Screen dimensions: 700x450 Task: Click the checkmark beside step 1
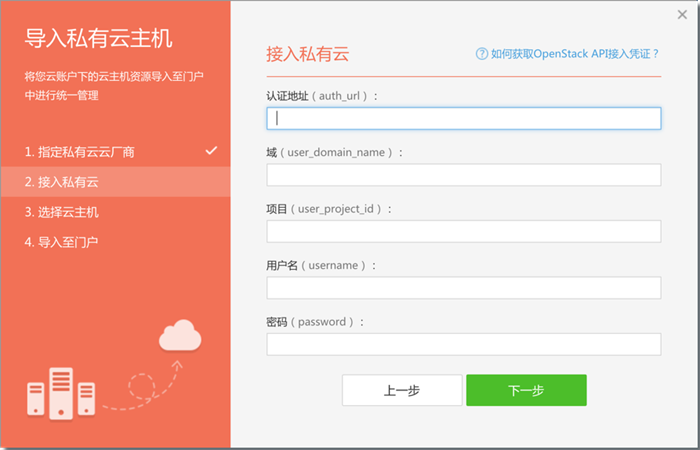pyautogui.click(x=211, y=151)
